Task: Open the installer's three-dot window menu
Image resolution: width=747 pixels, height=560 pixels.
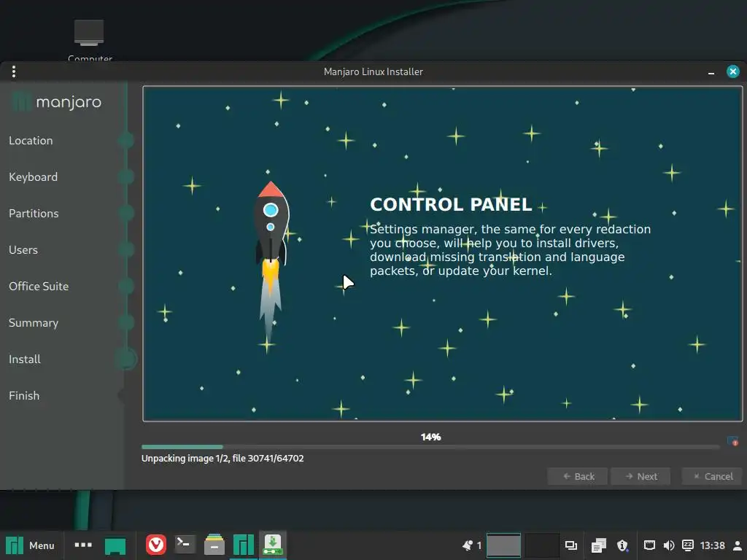Action: (x=14, y=71)
